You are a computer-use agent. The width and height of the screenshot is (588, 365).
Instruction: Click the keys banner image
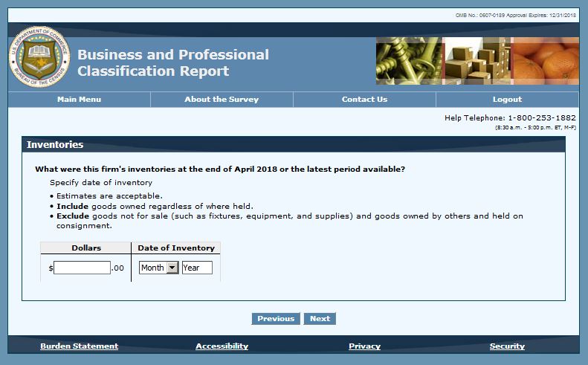click(x=409, y=61)
